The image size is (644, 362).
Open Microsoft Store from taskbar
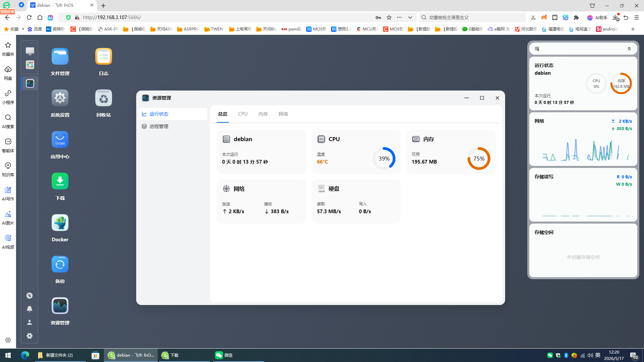(x=96, y=355)
